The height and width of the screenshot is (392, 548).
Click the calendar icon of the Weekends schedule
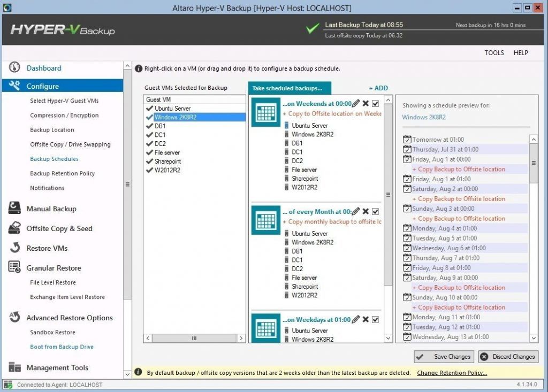click(x=266, y=112)
